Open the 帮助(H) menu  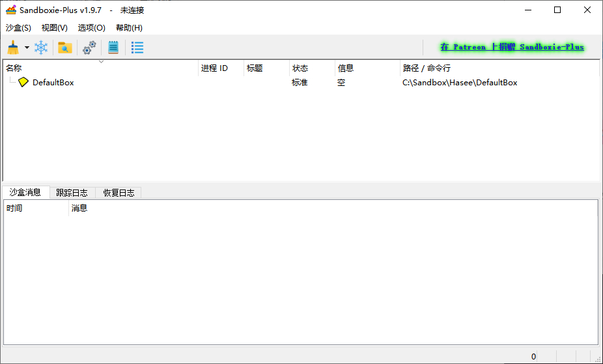click(x=129, y=28)
